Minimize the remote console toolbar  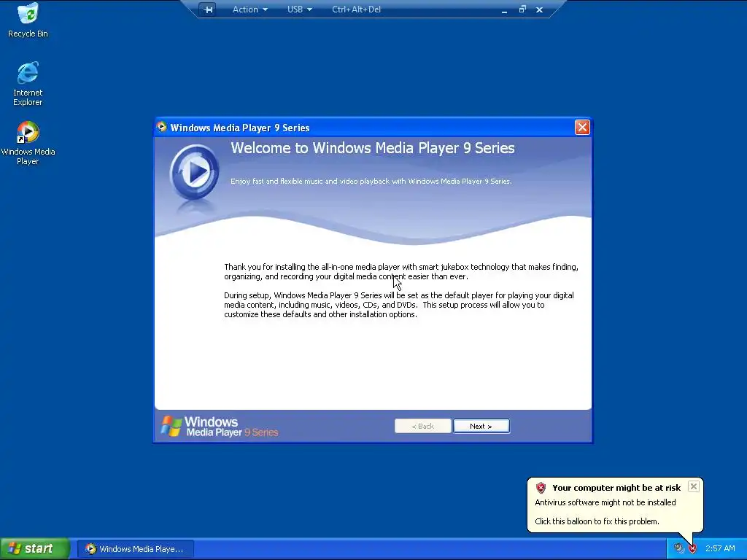point(504,10)
